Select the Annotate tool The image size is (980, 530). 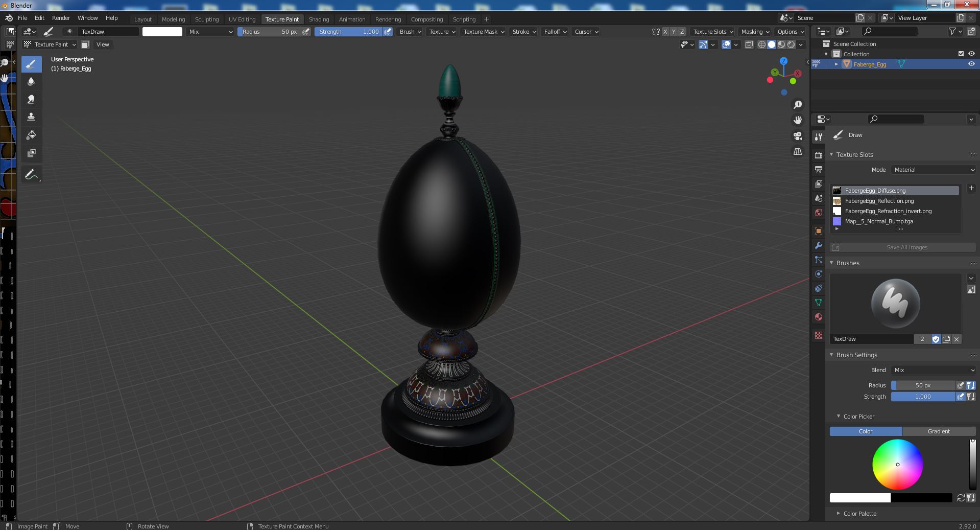point(31,174)
